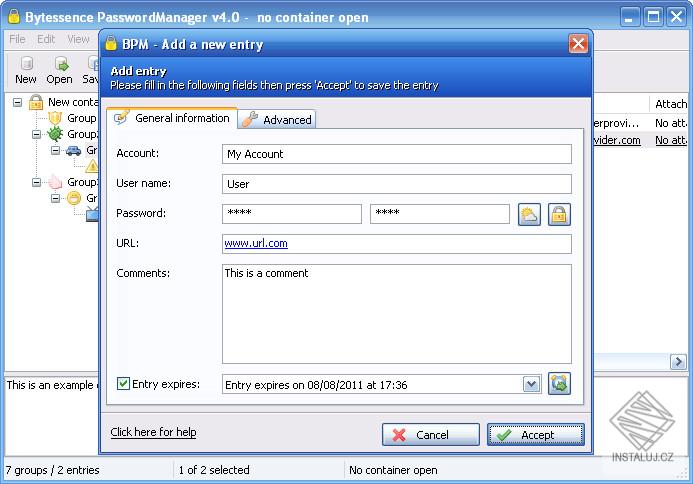Click the yellow warning triangle tree icon
The width and height of the screenshot is (693, 484).
point(92,166)
